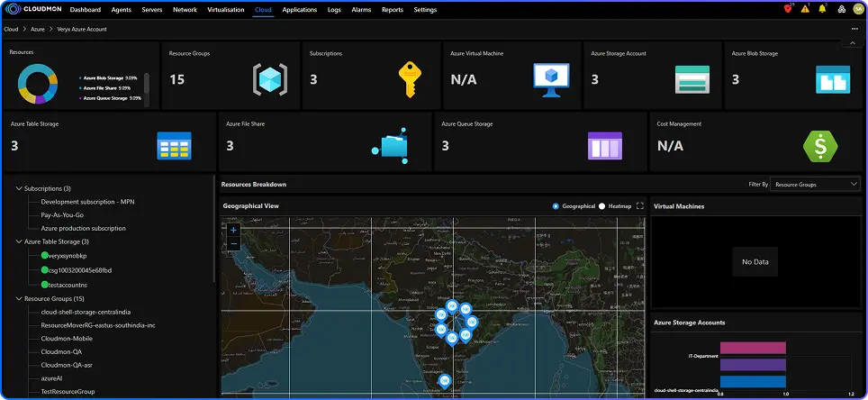
Task: Select the azureAI resource group
Action: tap(51, 378)
